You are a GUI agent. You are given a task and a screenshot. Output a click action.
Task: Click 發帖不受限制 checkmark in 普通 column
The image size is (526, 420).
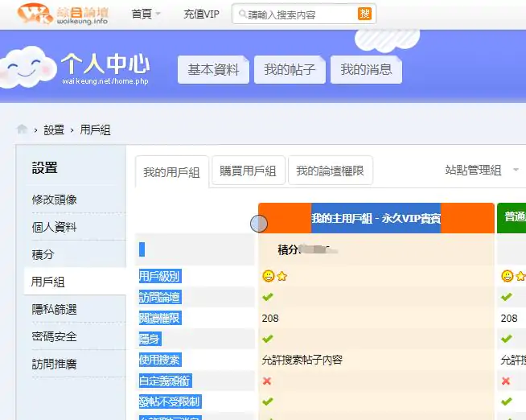click(507, 401)
